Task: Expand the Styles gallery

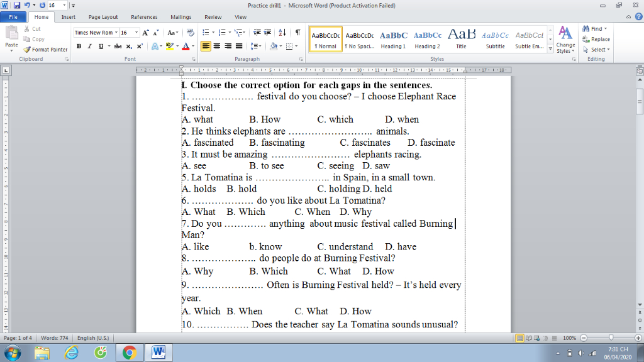Action: click(x=550, y=49)
